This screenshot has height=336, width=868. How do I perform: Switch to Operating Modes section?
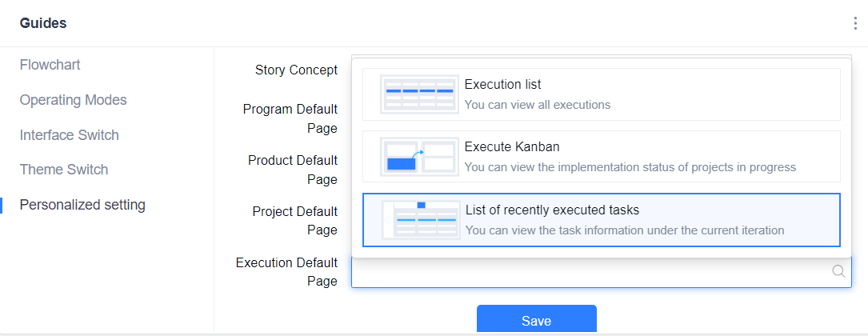[73, 100]
